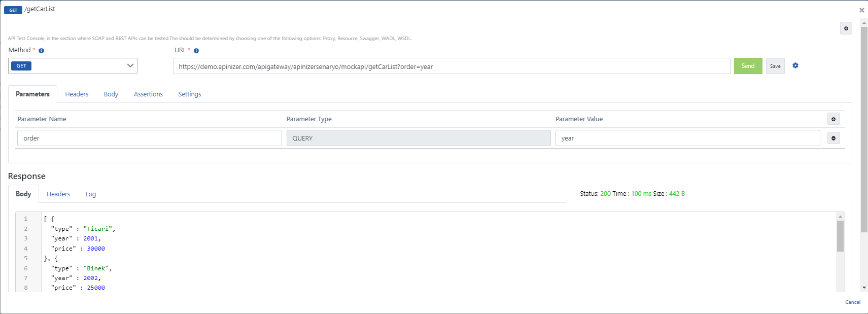
Task: Click the plus icon at the console's top right
Action: (846, 28)
